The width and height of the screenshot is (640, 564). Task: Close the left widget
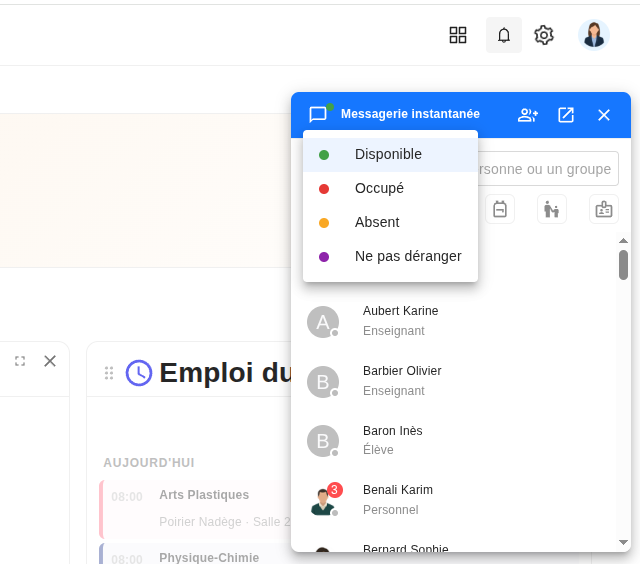point(50,361)
